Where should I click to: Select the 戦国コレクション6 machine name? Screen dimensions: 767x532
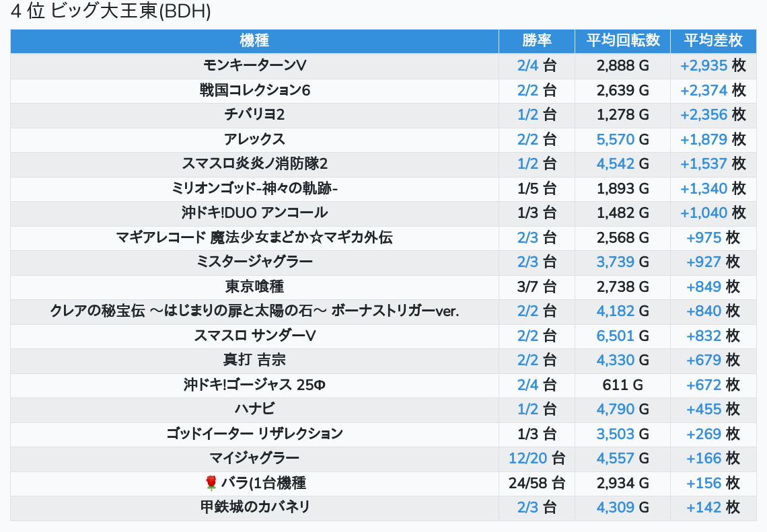point(254,90)
